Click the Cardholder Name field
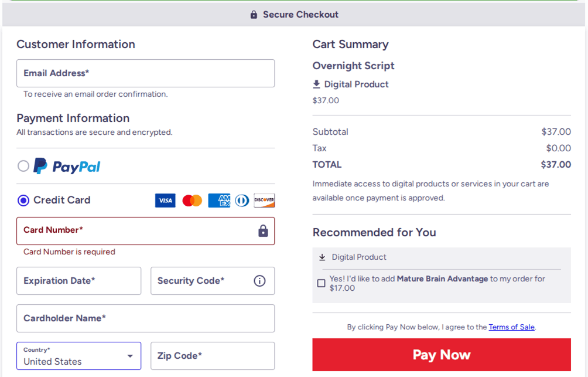The image size is (588, 377). [x=145, y=318]
